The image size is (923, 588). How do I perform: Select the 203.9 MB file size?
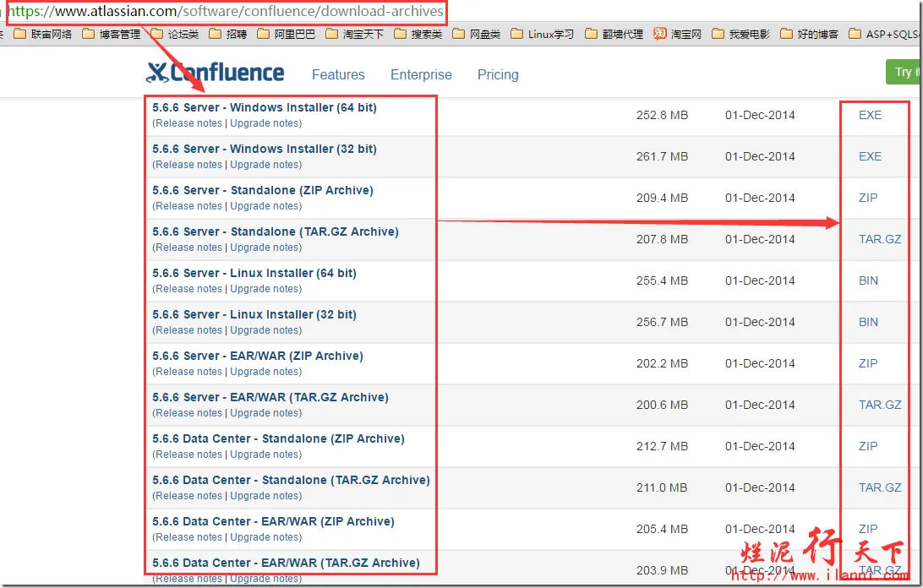pyautogui.click(x=662, y=569)
